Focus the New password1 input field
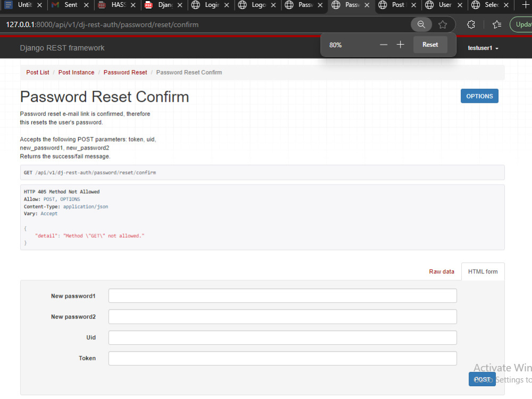 point(282,296)
